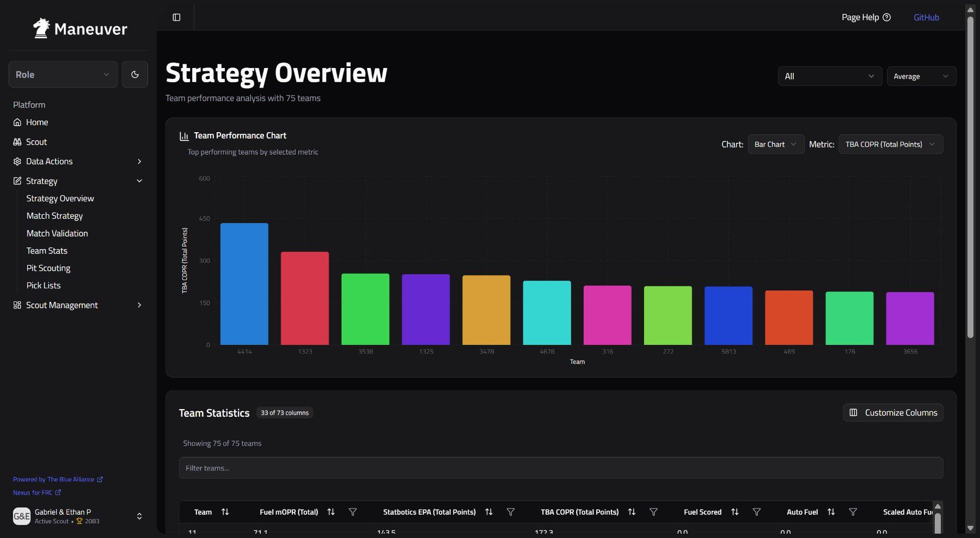Click the purple bar for team 1325
This screenshot has height=538, width=980.
[x=426, y=310]
